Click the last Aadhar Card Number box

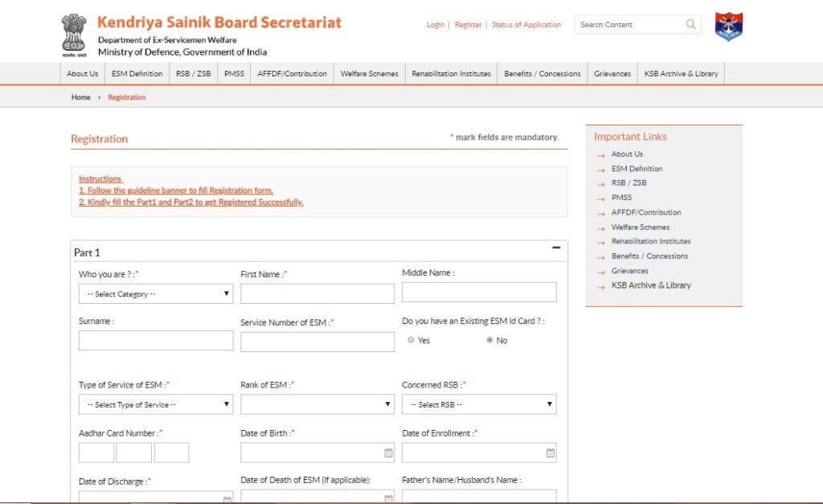[x=172, y=453]
